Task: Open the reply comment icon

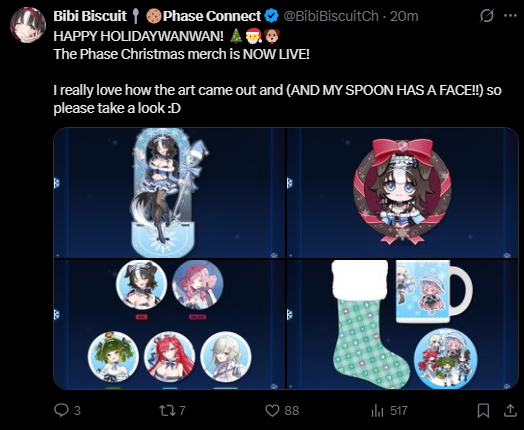Action: tap(61, 410)
